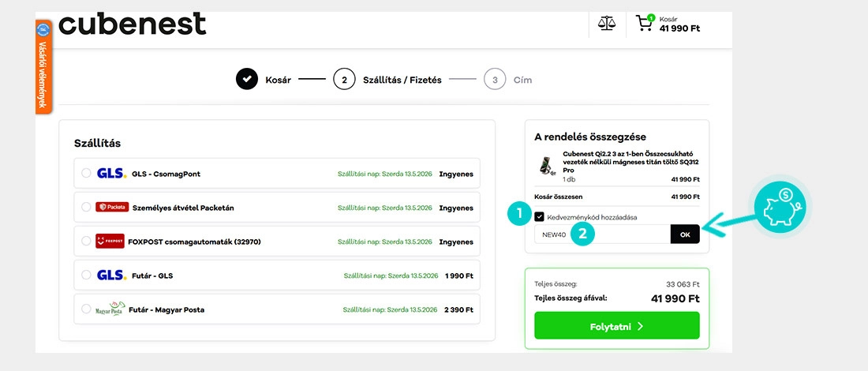Toggle Kedvezménykód hozzáadása checkbox
Image resolution: width=868 pixels, height=371 pixels.
click(539, 217)
